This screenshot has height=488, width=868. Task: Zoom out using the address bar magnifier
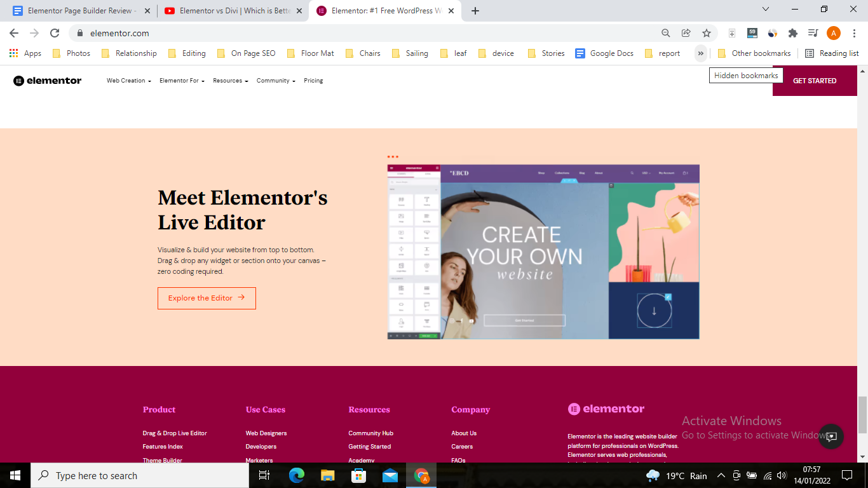[x=665, y=33]
